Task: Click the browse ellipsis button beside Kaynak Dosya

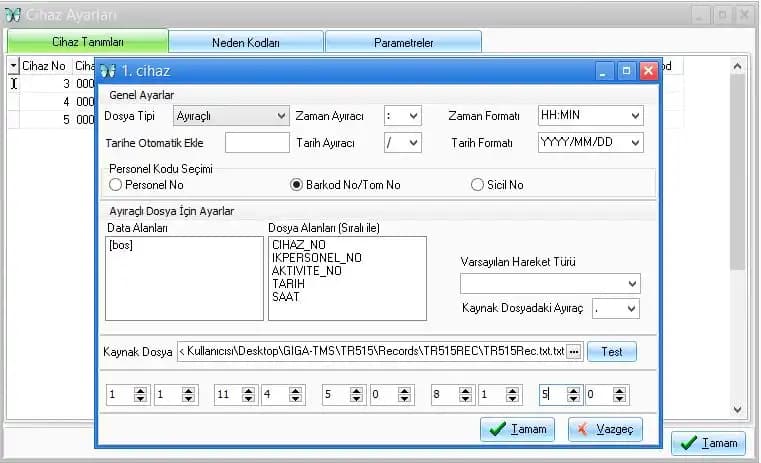Action: 573,352
